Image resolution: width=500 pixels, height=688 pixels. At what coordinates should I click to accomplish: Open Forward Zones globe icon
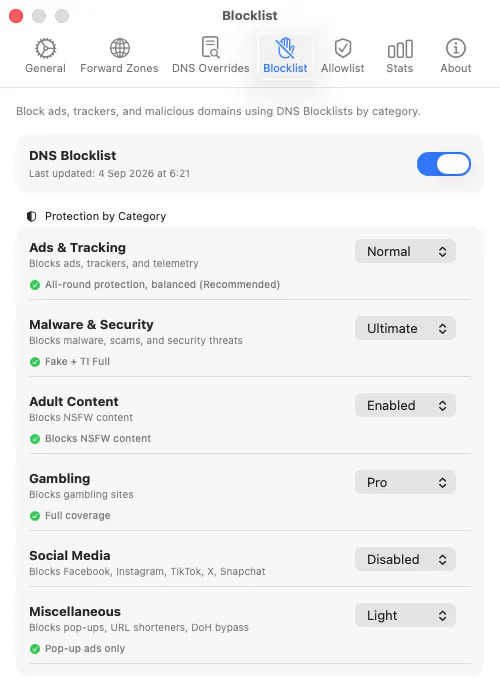[x=120, y=48]
